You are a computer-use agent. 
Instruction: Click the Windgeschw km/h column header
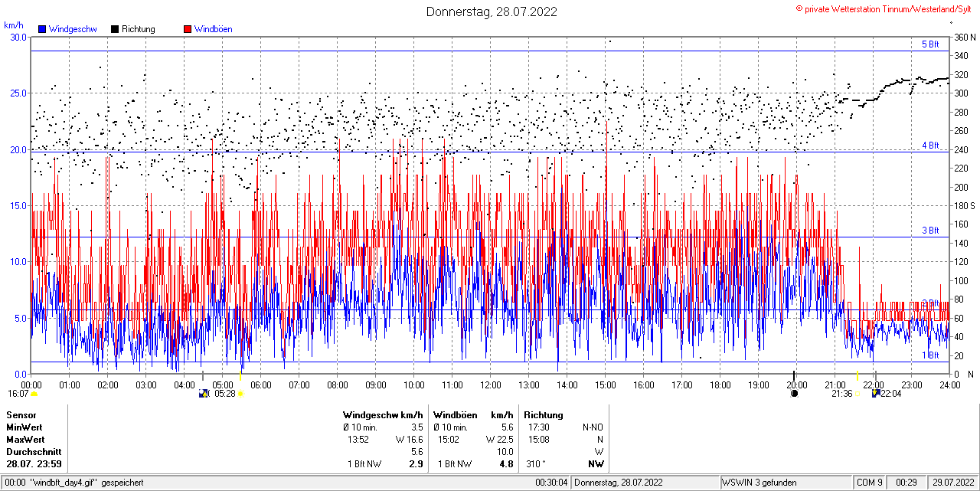coord(383,414)
